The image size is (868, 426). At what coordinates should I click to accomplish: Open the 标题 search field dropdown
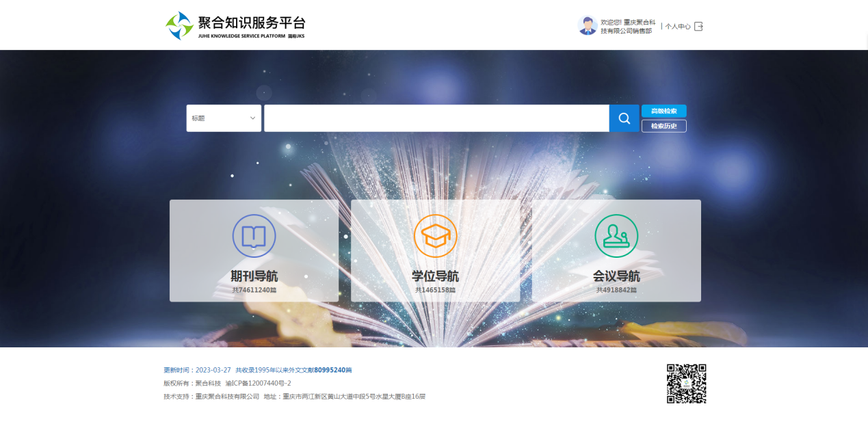click(x=223, y=118)
